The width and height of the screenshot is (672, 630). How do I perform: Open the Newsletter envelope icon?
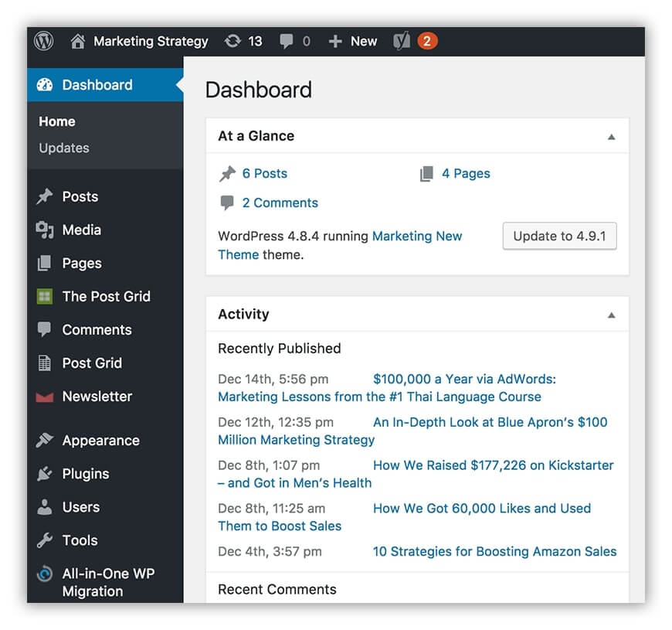45,397
